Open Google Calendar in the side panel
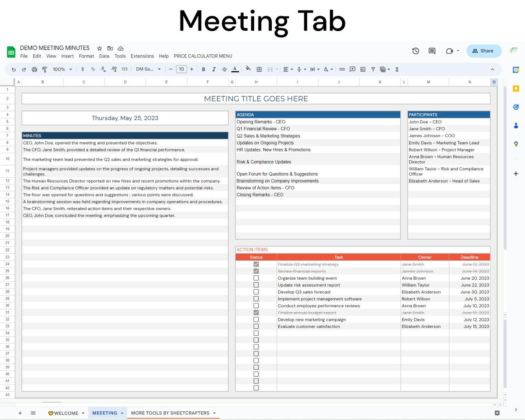Image resolution: width=525 pixels, height=420 pixels. pos(516,70)
